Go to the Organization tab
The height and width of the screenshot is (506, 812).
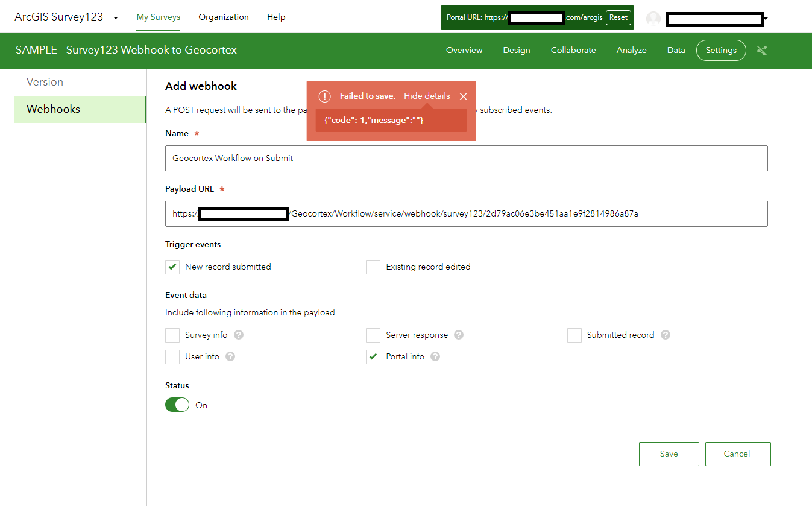pos(224,17)
